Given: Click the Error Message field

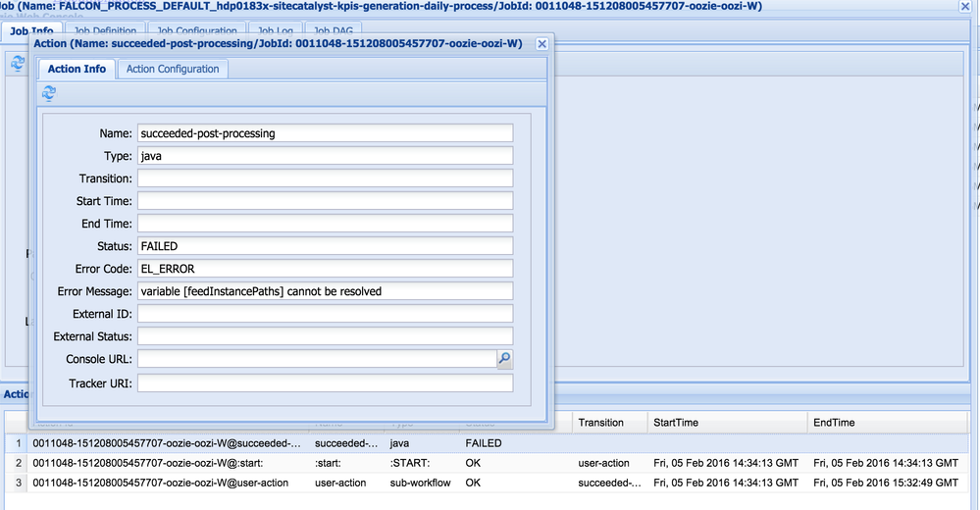Looking at the screenshot, I should coord(325,290).
